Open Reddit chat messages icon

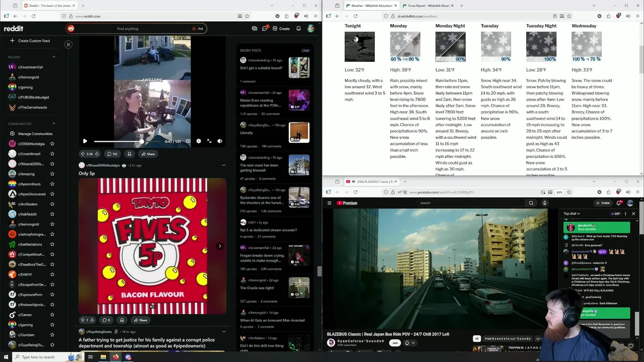[265, 29]
